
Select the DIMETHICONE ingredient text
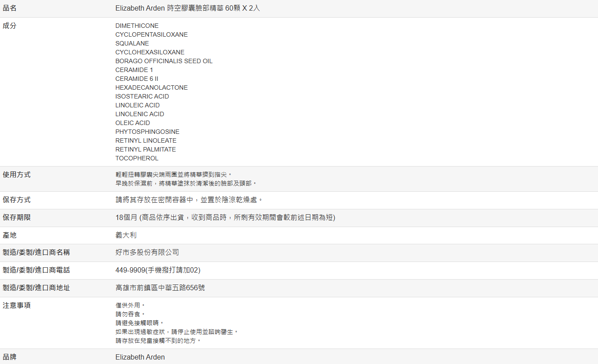[137, 26]
